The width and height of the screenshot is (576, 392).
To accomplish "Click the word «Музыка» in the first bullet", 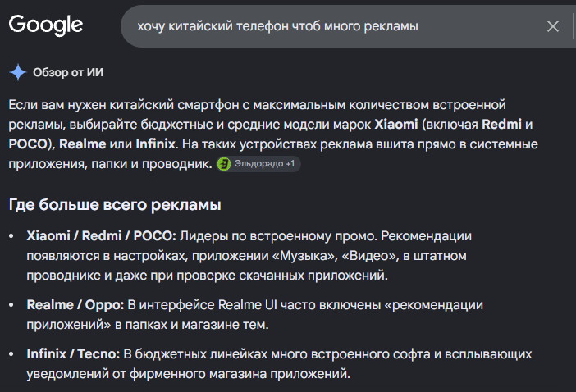I will tap(304, 256).
